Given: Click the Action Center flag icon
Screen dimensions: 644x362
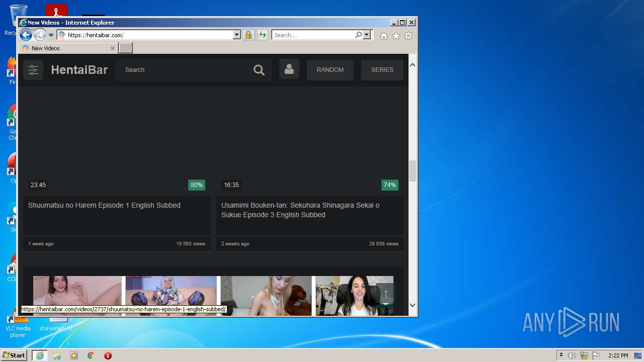Looking at the screenshot, I should pyautogui.click(x=596, y=355).
